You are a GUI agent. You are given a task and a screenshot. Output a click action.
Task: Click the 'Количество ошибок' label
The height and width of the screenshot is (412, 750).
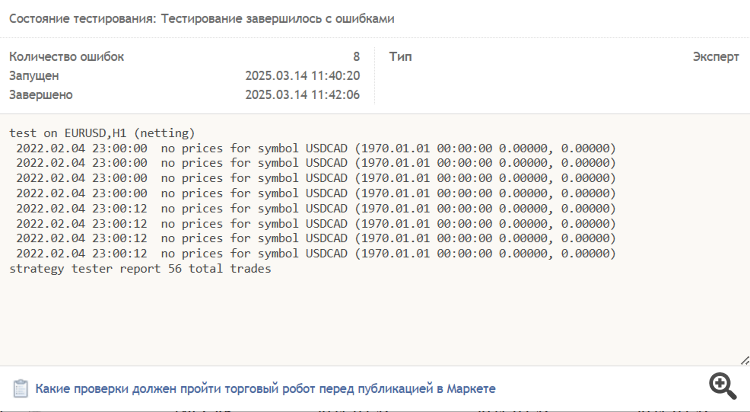click(66, 57)
